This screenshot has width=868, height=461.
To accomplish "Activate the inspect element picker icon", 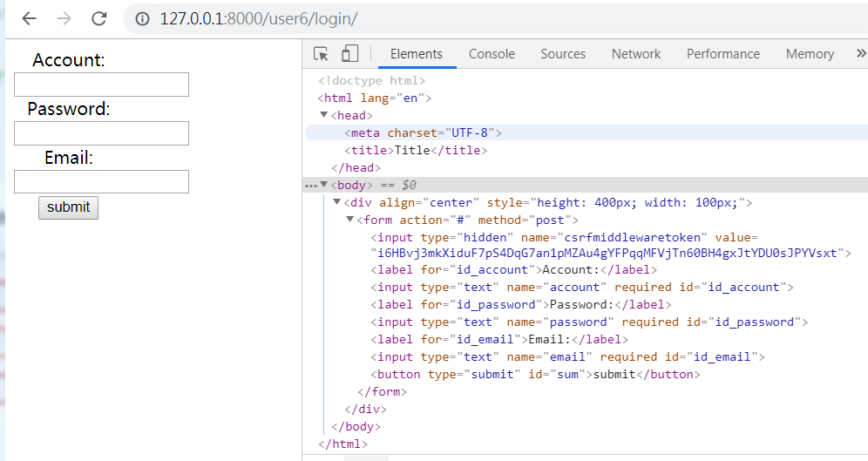I will tap(321, 54).
